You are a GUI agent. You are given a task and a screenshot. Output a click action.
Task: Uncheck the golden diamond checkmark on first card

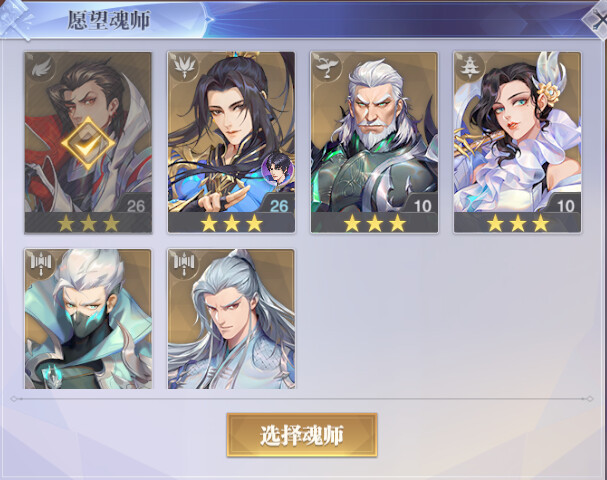[88, 144]
